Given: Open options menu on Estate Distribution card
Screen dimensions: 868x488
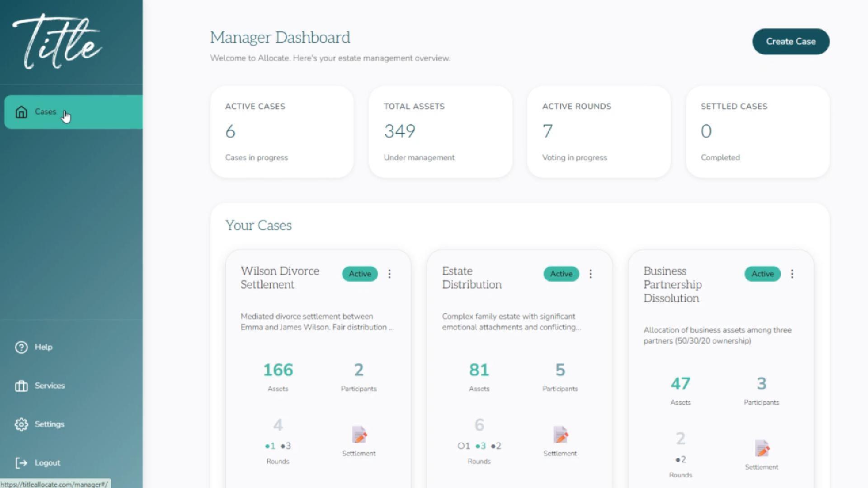Looking at the screenshot, I should click(x=590, y=273).
